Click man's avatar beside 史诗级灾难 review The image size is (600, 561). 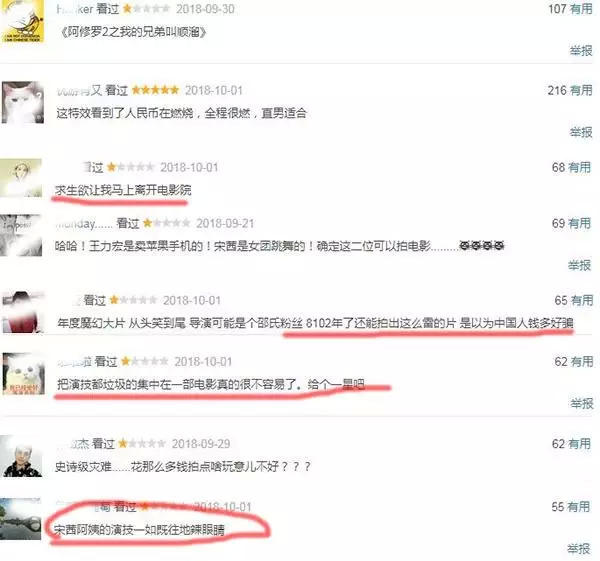(x=21, y=456)
